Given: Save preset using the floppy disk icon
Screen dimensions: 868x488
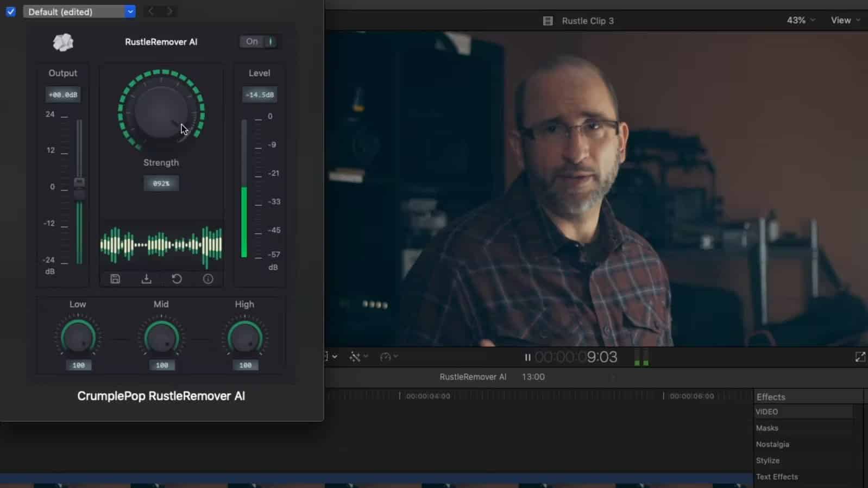Looking at the screenshot, I should coord(115,278).
